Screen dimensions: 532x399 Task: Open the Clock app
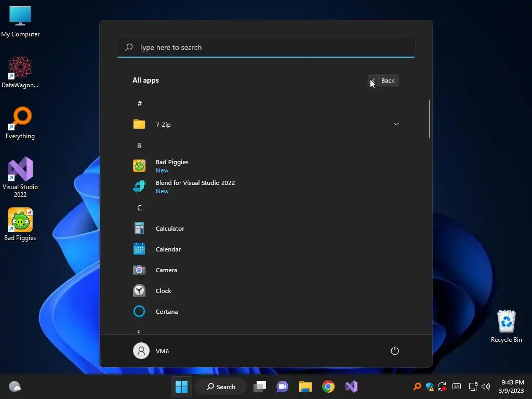265,291
